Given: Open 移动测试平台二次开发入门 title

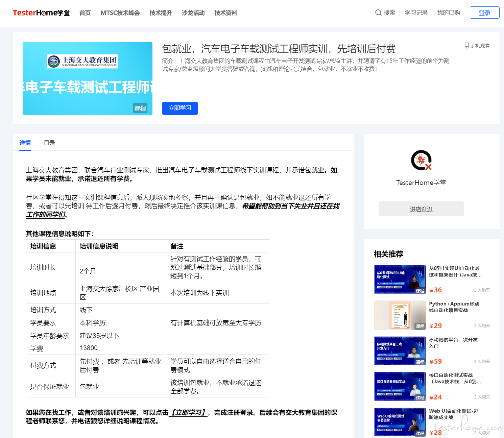Looking at the screenshot, I should 453,343.
